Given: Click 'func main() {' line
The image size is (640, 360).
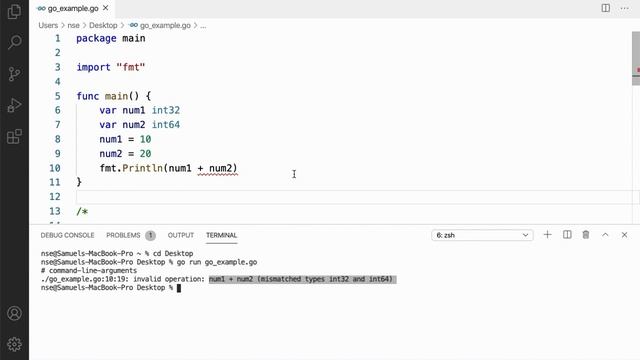Looking at the screenshot, I should (x=114, y=96).
